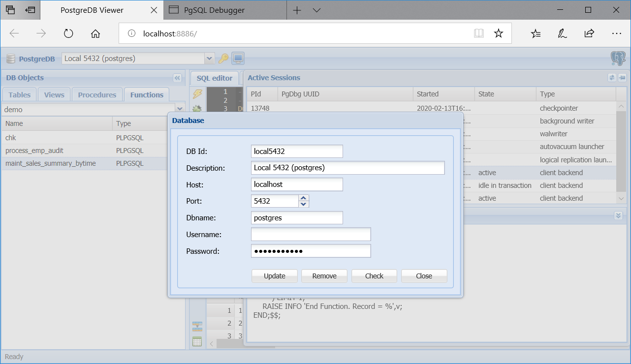Click the key icon for database credentials
The image size is (631, 364).
click(223, 59)
